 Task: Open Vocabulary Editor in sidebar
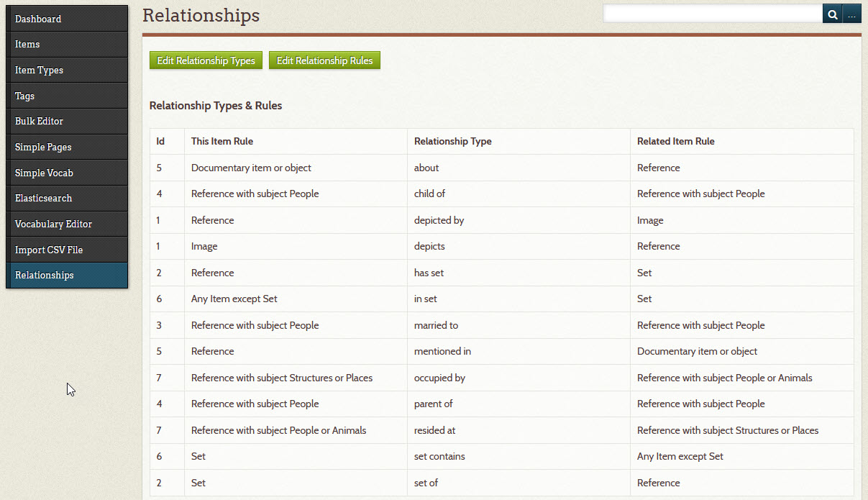[x=67, y=224]
